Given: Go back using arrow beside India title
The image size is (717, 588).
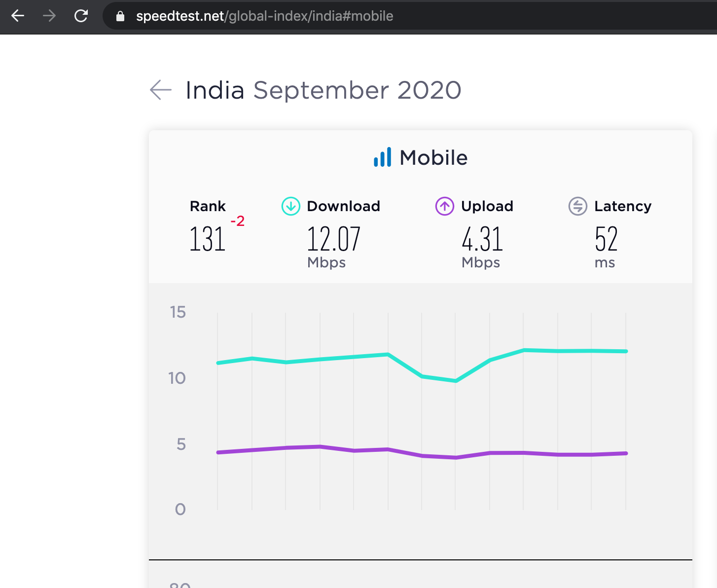Looking at the screenshot, I should [x=161, y=90].
